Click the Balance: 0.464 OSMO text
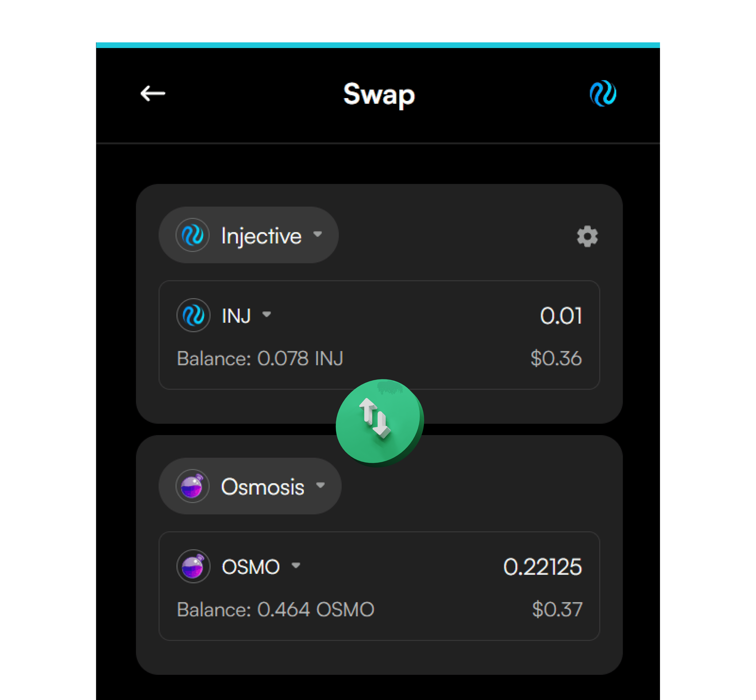 point(276,609)
